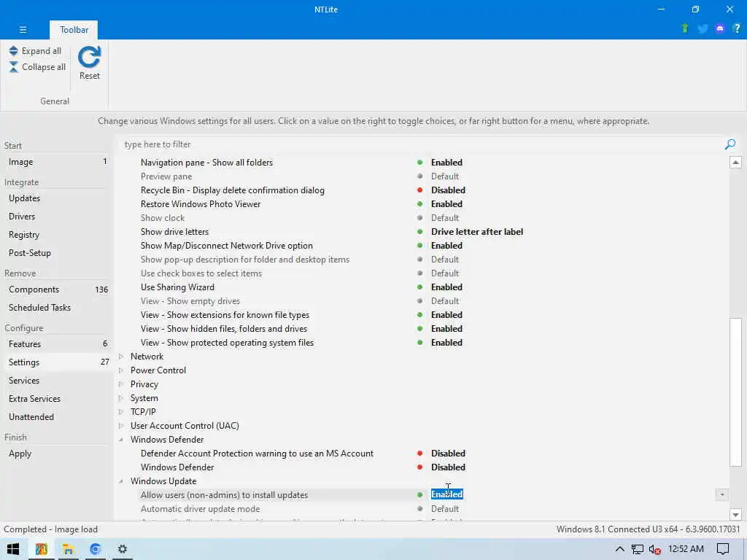Click the search magnifier icon
This screenshot has width=747, height=560.
point(729,144)
